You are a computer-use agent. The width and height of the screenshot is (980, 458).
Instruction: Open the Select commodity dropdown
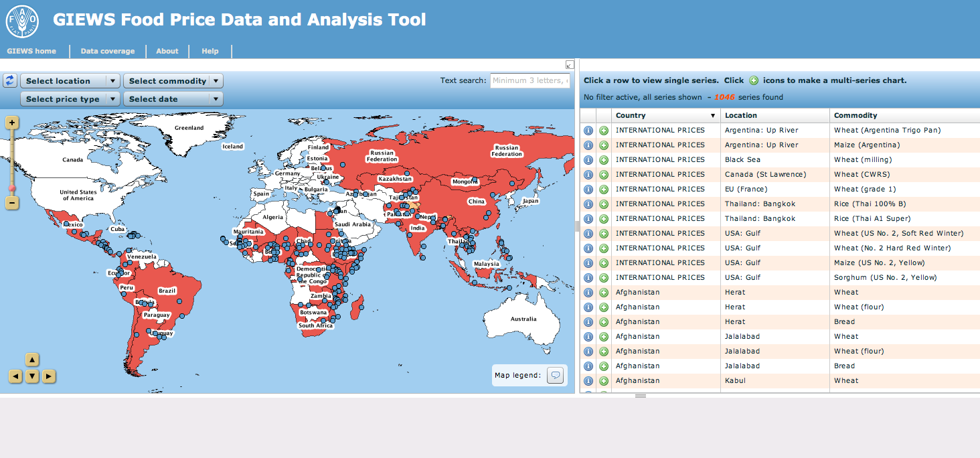click(173, 81)
